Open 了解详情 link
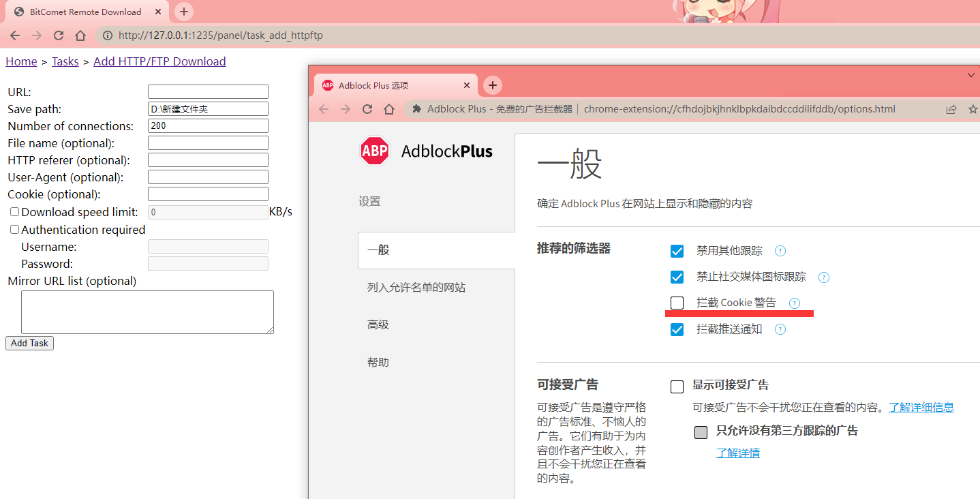Viewport: 980px width, 499px height. 738,453
